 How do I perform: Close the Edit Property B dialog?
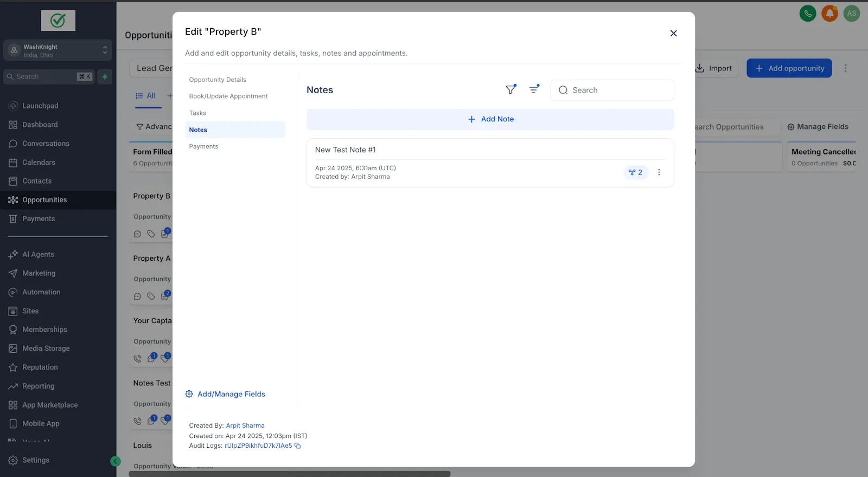(673, 33)
